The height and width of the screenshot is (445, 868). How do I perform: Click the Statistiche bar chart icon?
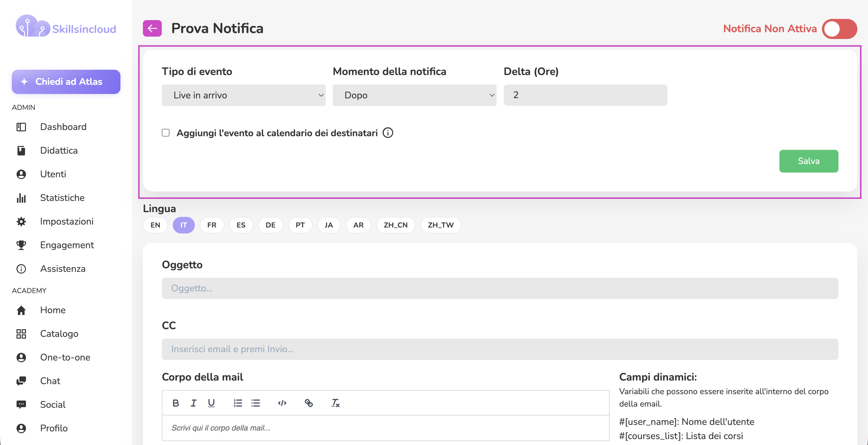[x=21, y=198]
